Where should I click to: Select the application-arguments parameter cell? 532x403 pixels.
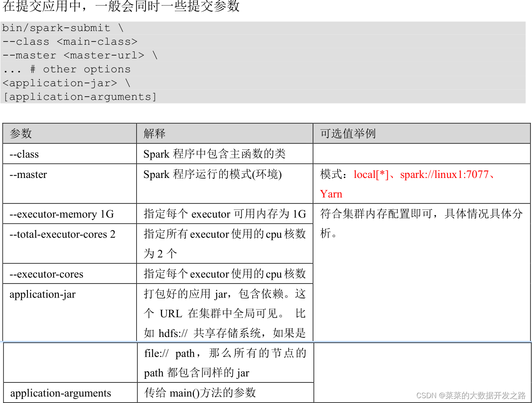tap(70, 393)
